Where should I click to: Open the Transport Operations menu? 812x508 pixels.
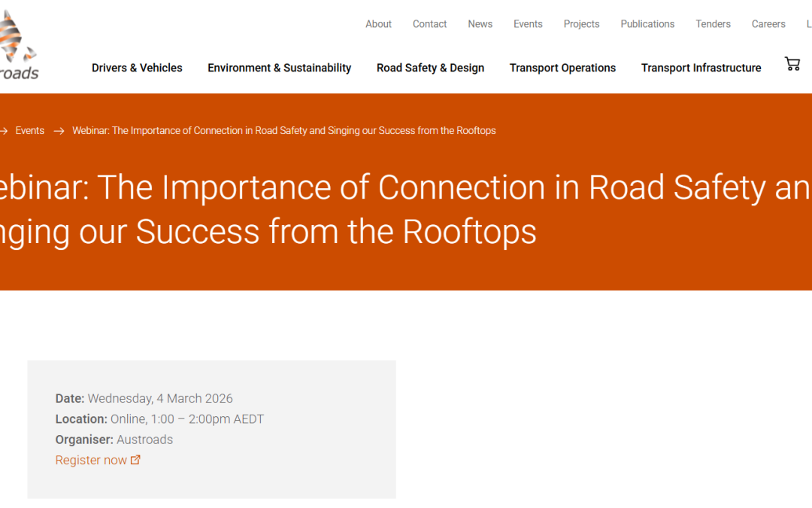click(562, 68)
